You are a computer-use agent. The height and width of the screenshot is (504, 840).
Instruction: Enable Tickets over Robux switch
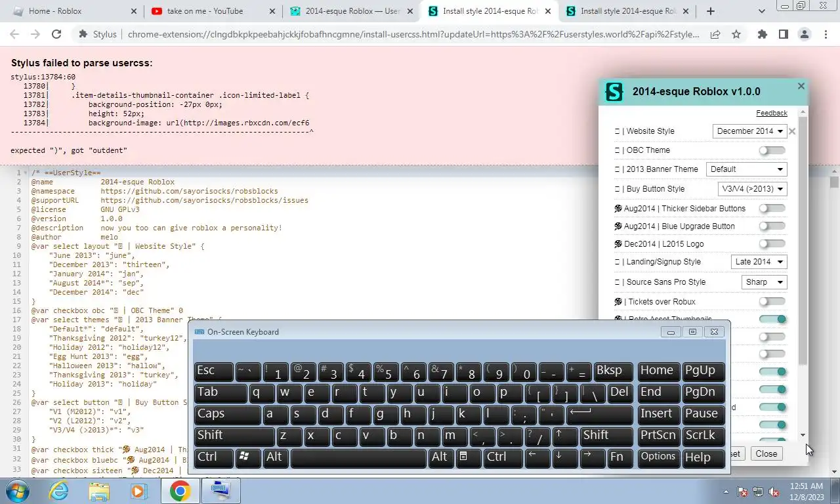click(772, 301)
